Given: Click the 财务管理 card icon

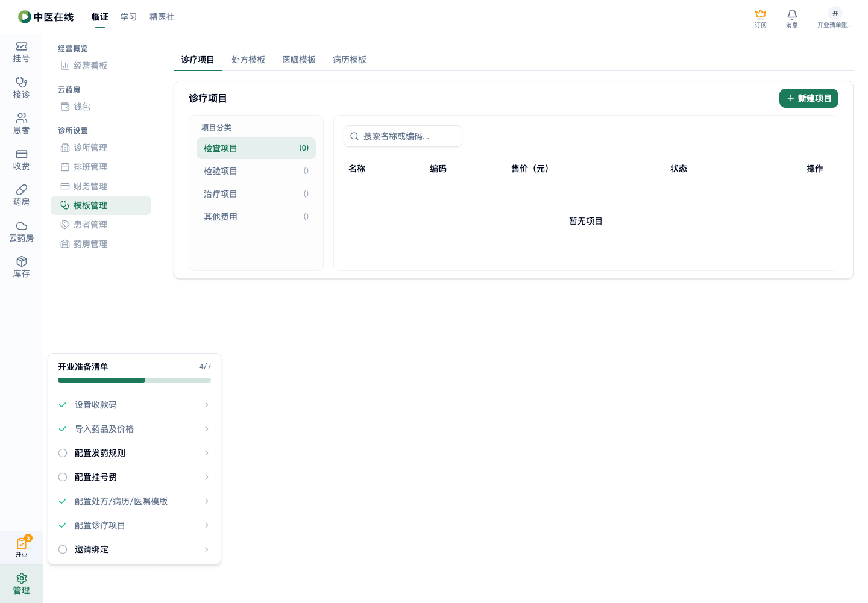Looking at the screenshot, I should coord(65,186).
